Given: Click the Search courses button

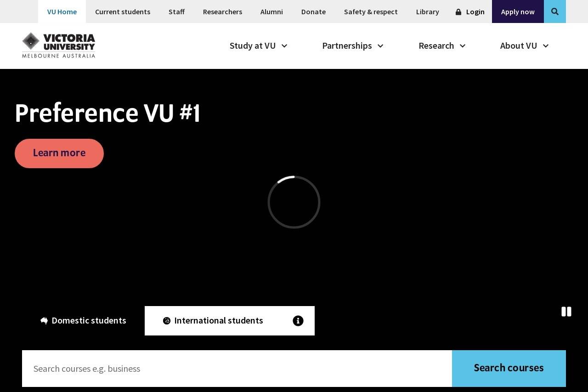Looking at the screenshot, I should (x=509, y=369).
